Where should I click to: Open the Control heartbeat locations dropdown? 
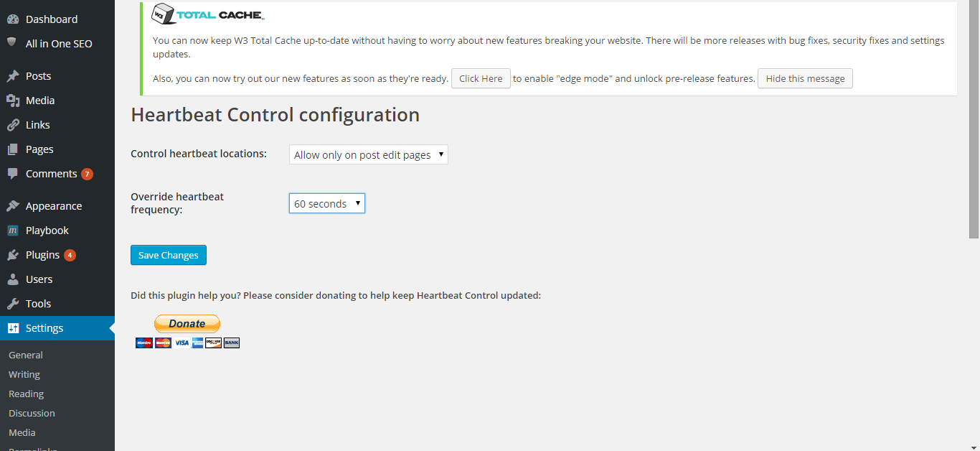point(368,155)
